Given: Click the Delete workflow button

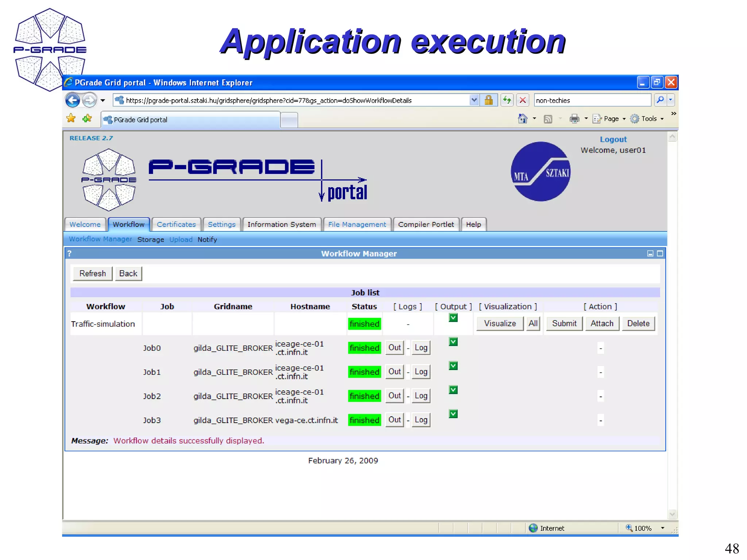Looking at the screenshot, I should 638,323.
